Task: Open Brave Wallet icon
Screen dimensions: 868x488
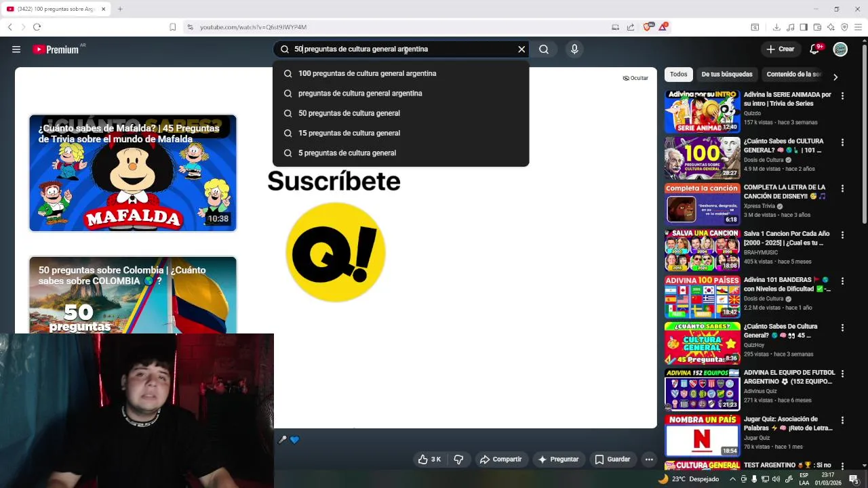Action: click(x=817, y=27)
